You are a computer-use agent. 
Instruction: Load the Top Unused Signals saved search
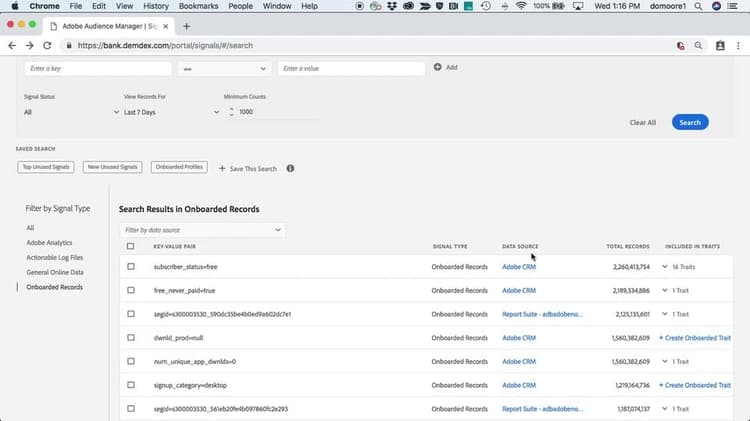pos(46,167)
